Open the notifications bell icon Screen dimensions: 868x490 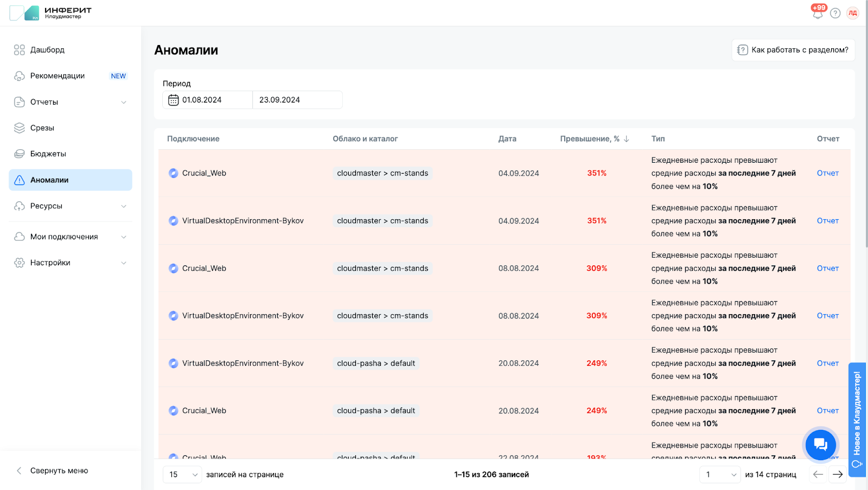pyautogui.click(x=818, y=14)
